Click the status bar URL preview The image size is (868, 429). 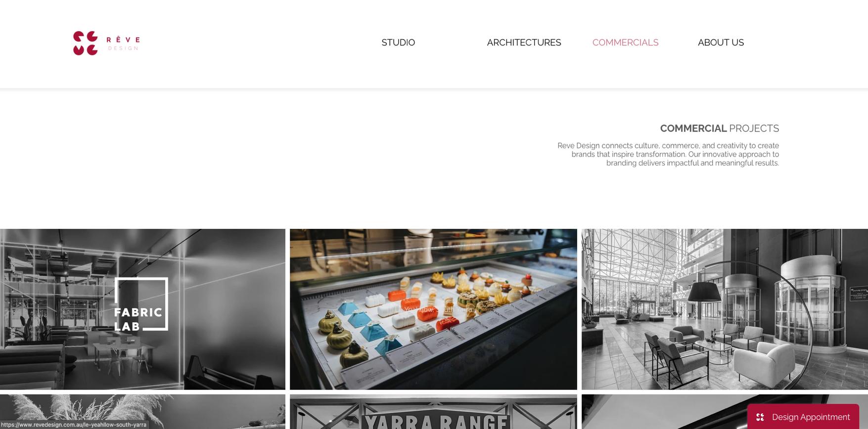pyautogui.click(x=74, y=425)
